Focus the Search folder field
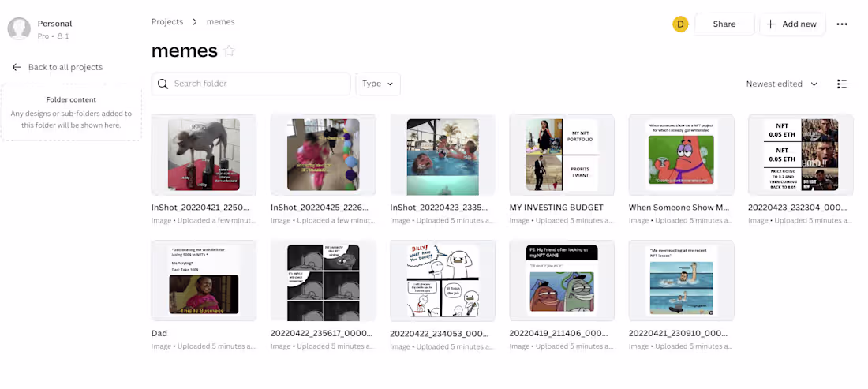This screenshot has height=389, width=868. (x=251, y=84)
